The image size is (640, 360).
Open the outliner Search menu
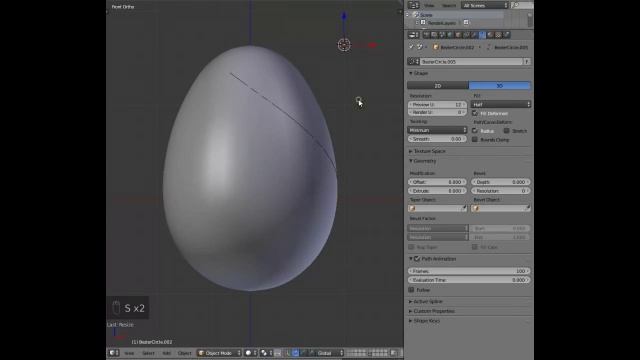(x=449, y=5)
